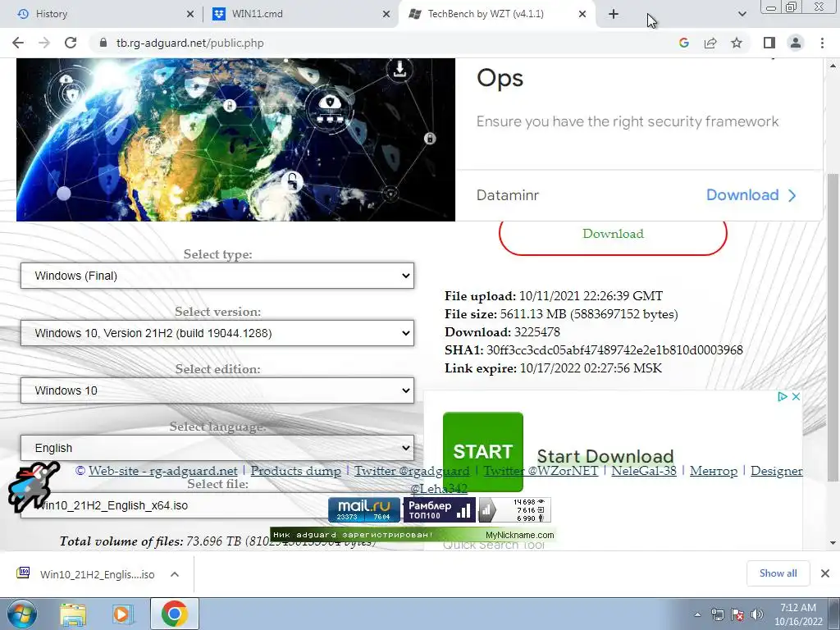840x630 pixels.
Task: Open the Select file dropdown
Action: coord(174,505)
